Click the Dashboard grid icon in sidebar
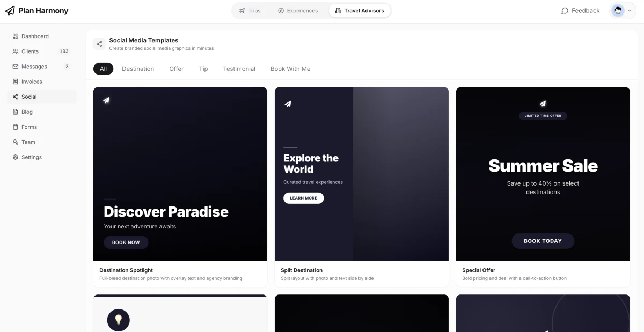Viewport: 644px width, 332px height. click(16, 36)
